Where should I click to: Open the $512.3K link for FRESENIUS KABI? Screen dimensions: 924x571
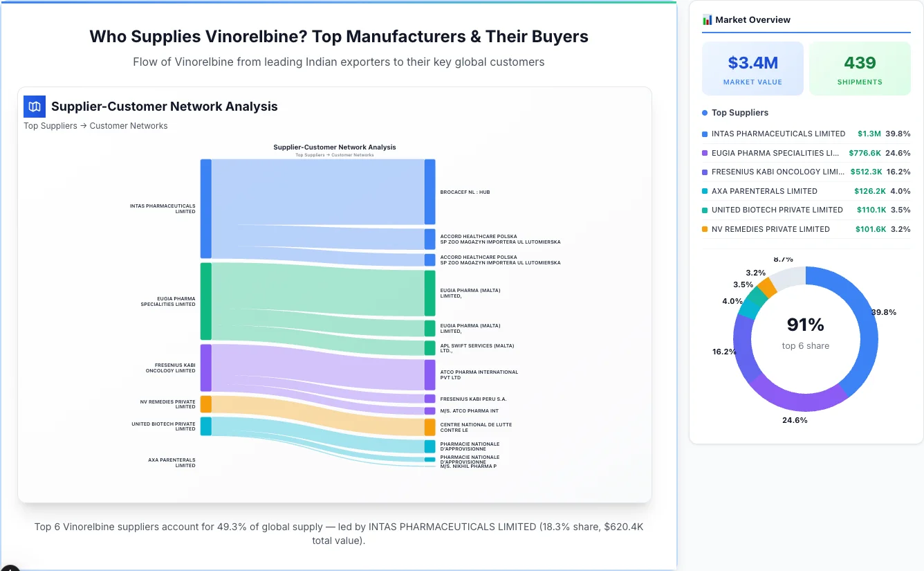865,172
